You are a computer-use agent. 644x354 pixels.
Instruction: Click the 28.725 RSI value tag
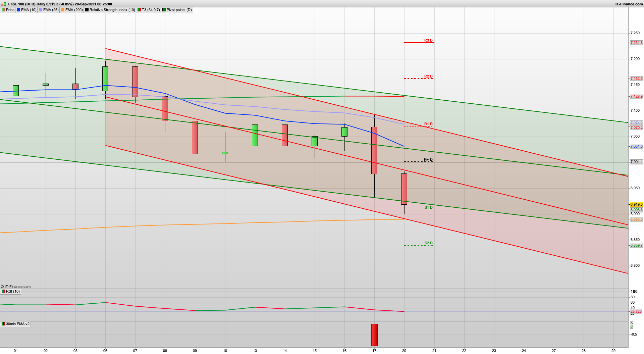[x=636, y=312]
